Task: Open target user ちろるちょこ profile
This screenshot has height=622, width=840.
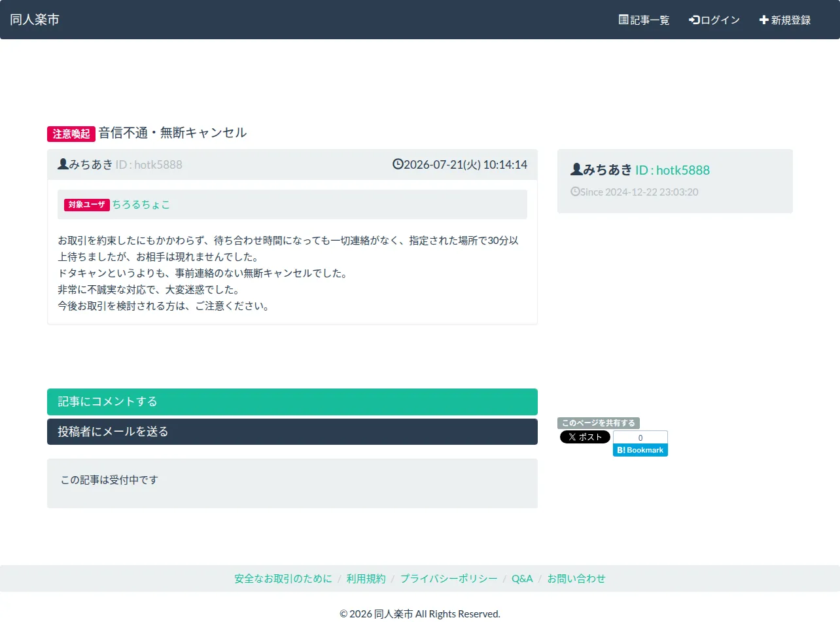Action: pos(141,205)
